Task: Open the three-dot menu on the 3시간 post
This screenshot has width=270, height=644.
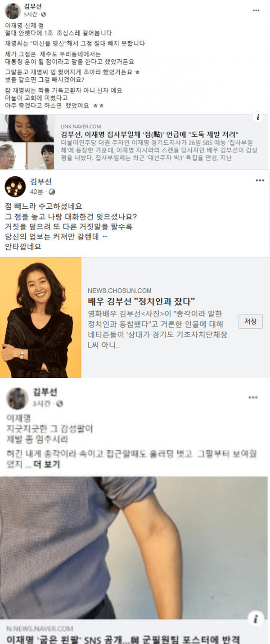Action: click(x=253, y=398)
